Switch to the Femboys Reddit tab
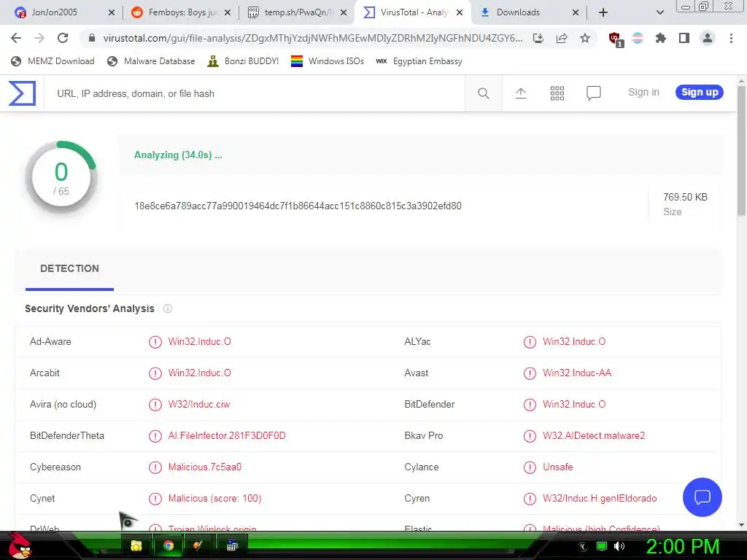The image size is (747, 560). click(x=181, y=12)
